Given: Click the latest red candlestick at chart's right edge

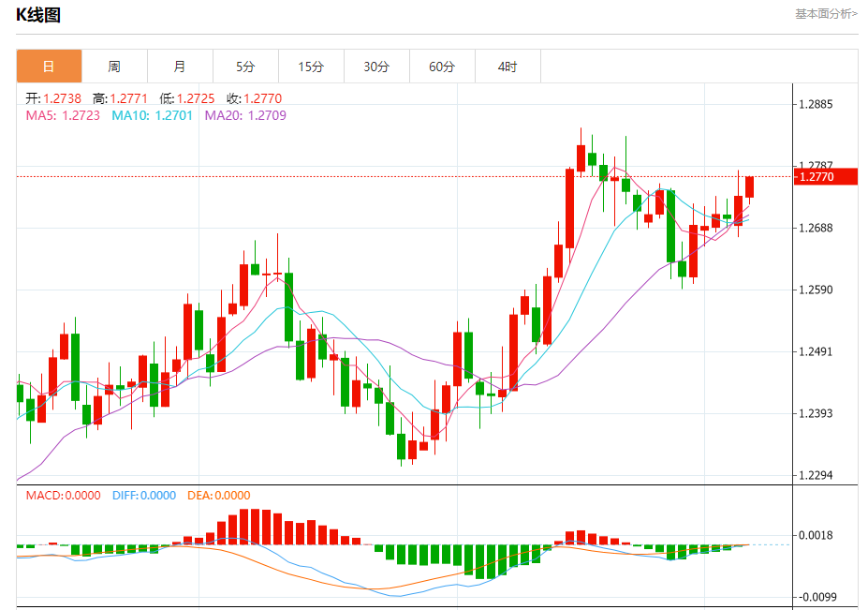Looking at the screenshot, I should 749,186.
